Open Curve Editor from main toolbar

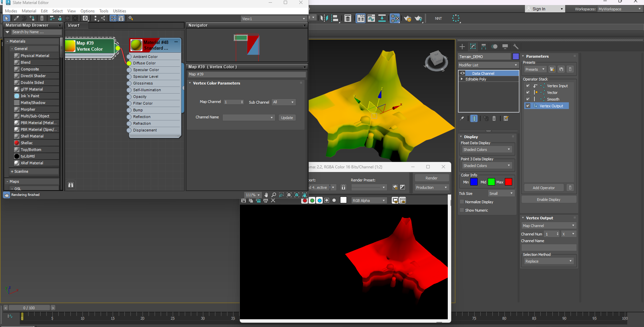click(371, 18)
